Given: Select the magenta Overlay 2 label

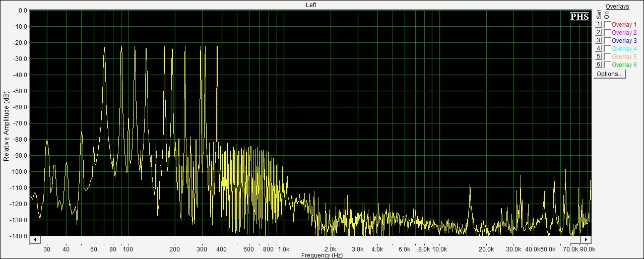Looking at the screenshot, I should [624, 33].
